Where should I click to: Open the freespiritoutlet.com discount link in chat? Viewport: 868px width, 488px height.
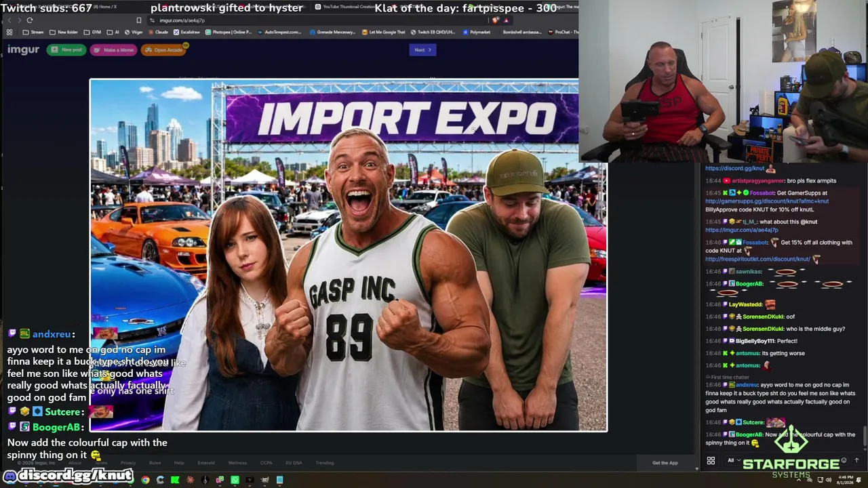(758, 259)
